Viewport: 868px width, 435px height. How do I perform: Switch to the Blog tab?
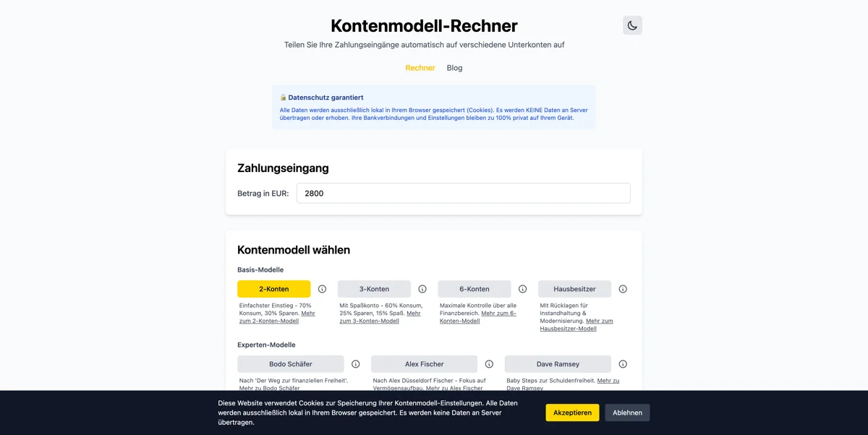(454, 67)
